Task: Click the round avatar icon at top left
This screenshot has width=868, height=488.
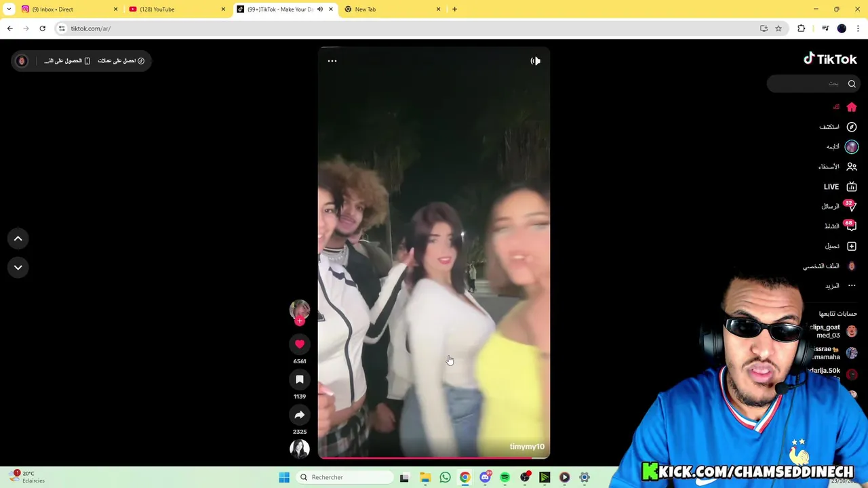Action: tap(21, 61)
